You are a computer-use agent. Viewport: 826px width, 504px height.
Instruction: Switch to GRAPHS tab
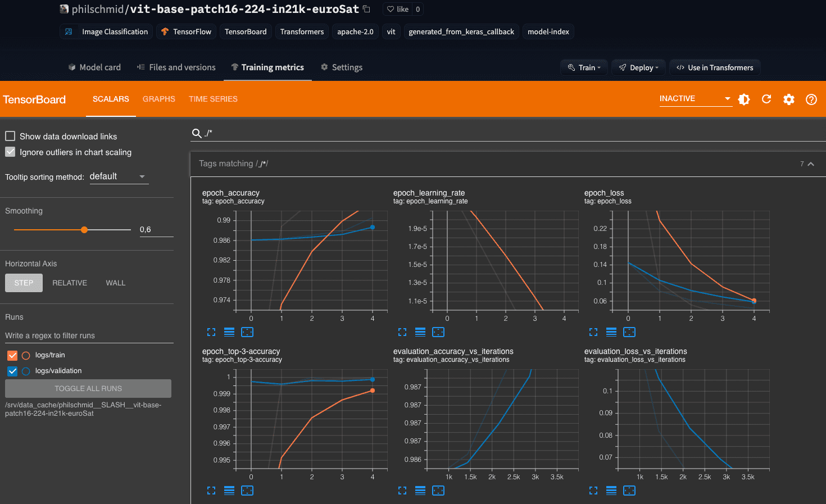(159, 99)
